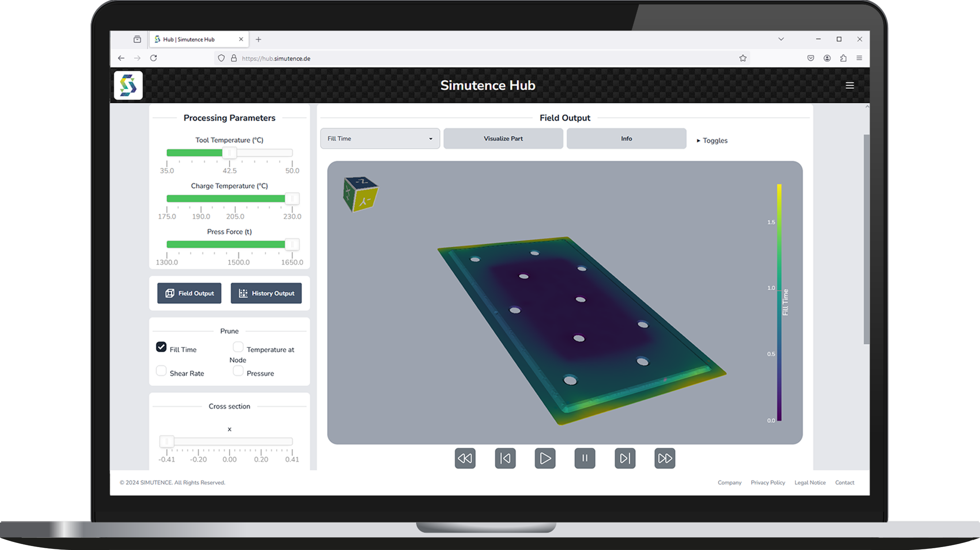Click the padlock site info icon
Image resolution: width=980 pixels, height=550 pixels.
(x=234, y=58)
